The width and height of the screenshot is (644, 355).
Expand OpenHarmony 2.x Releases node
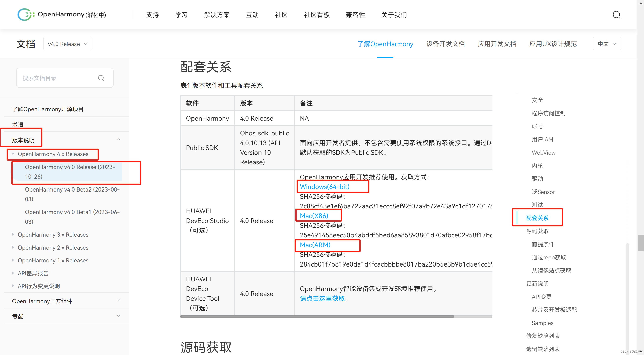(13, 247)
